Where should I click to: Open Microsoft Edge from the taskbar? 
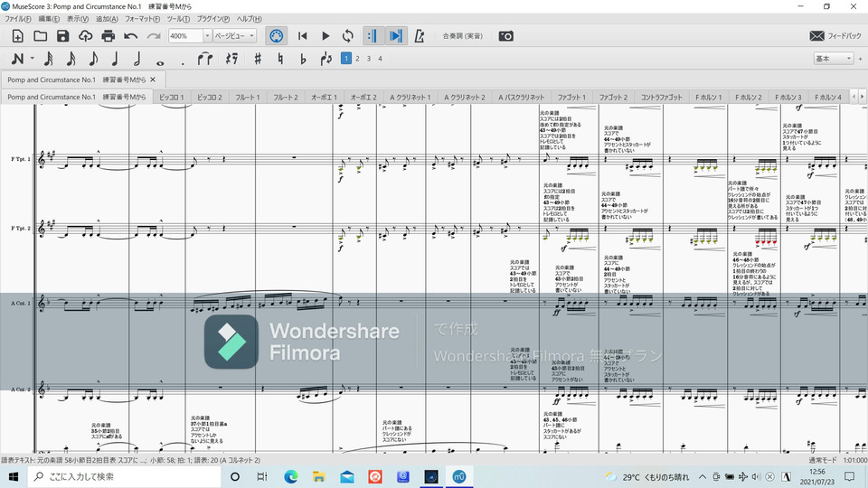pos(290,476)
